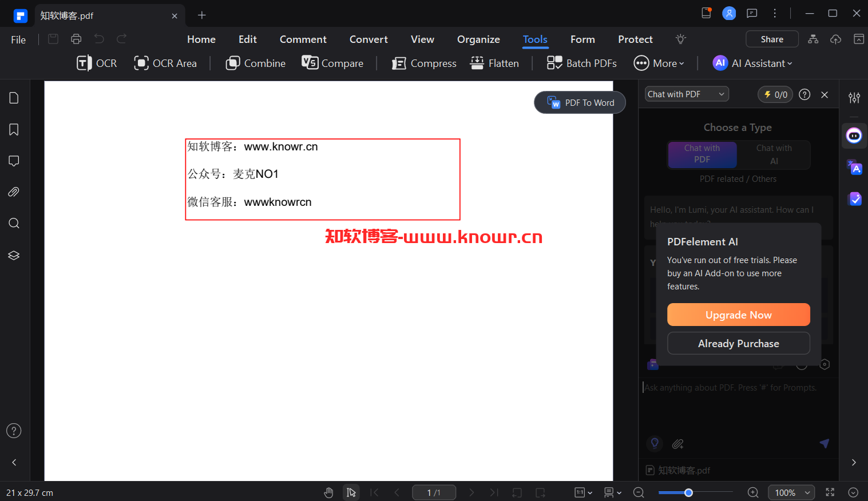Open the page thumbnails panel

[x=14, y=98]
